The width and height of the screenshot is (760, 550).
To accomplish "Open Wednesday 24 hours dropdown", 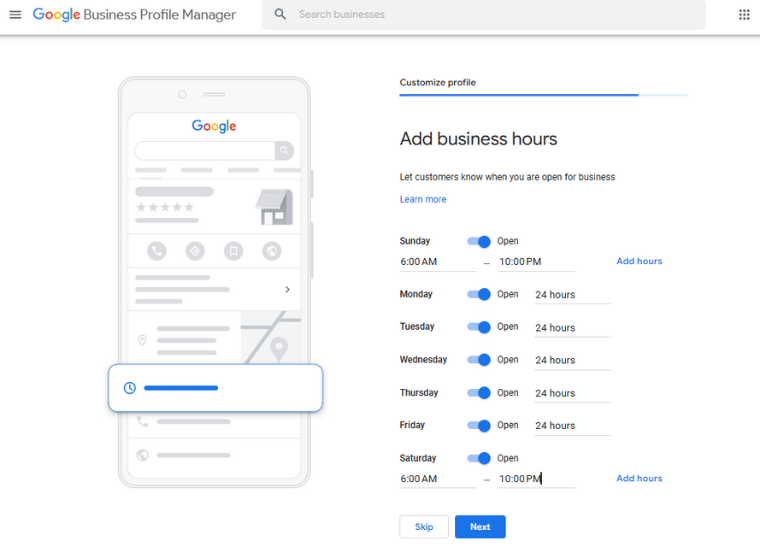I will coord(572,361).
